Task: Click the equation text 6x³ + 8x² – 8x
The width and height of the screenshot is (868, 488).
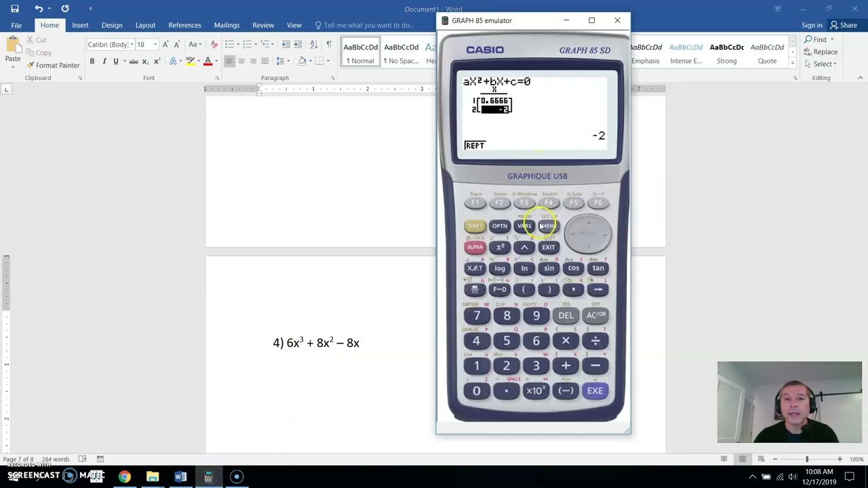Action: (323, 343)
